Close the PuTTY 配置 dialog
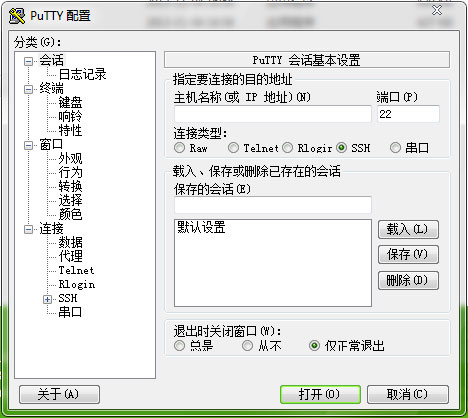 click(437, 11)
